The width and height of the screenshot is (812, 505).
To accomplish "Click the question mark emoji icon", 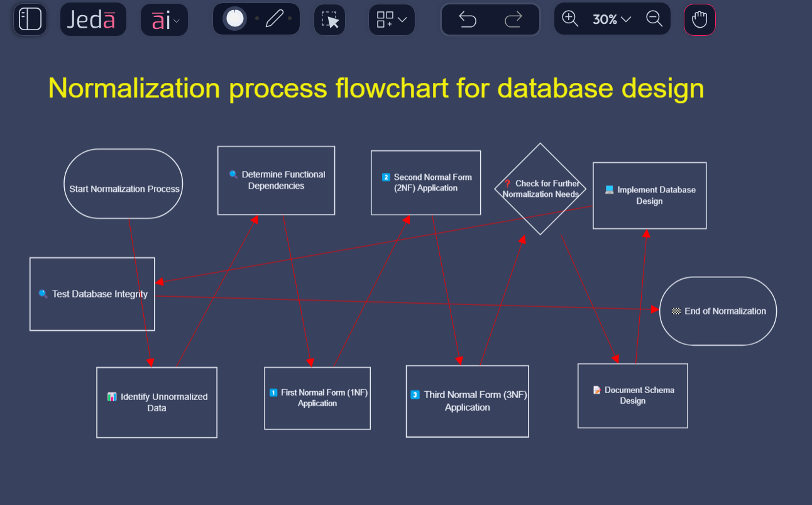I will tap(508, 184).
